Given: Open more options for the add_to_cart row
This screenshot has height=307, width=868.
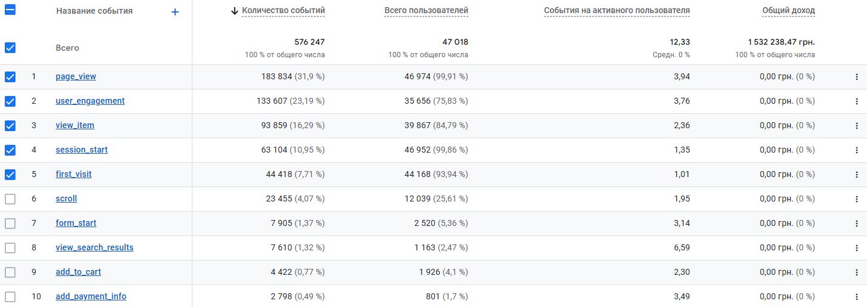Looking at the screenshot, I should click(x=857, y=272).
